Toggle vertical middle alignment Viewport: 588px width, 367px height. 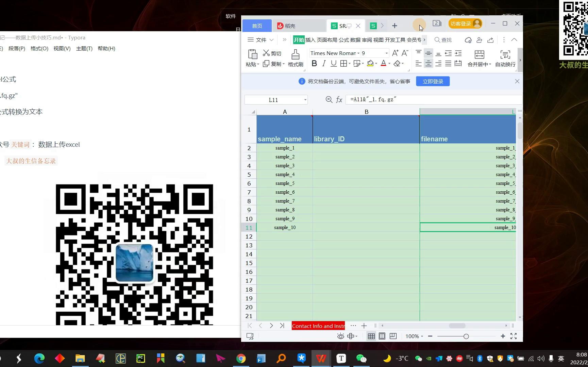pyautogui.click(x=429, y=53)
